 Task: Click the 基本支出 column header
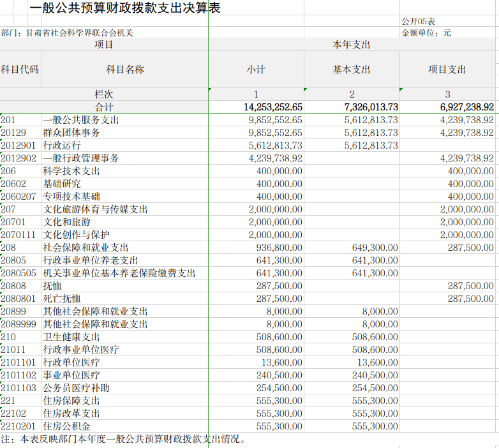point(352,70)
